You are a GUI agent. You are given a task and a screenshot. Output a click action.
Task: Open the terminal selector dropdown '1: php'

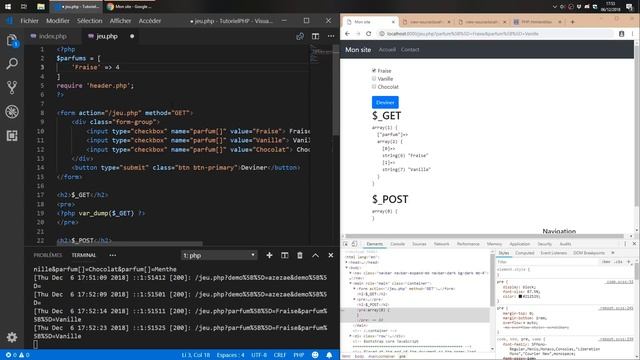click(219, 256)
